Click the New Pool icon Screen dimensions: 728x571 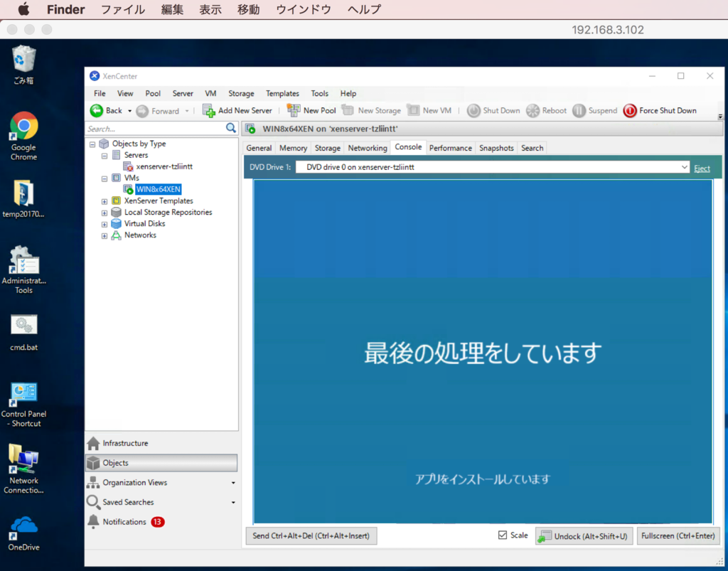294,110
